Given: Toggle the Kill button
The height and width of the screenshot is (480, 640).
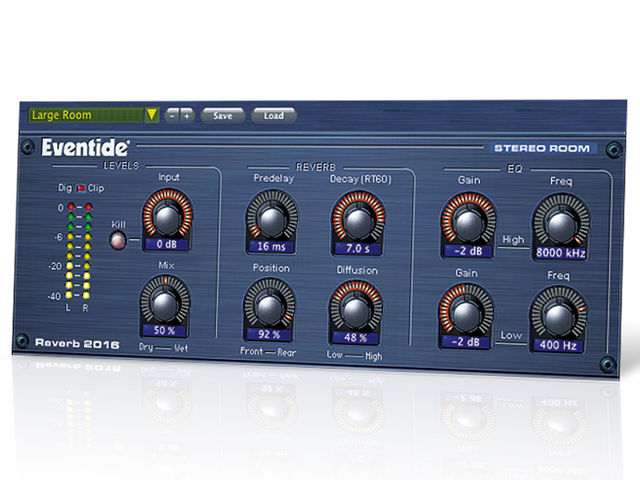Looking at the screenshot, I should pos(118,240).
